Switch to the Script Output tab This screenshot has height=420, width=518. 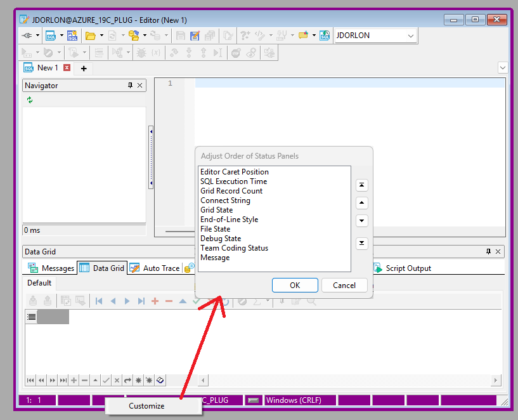[403, 268]
